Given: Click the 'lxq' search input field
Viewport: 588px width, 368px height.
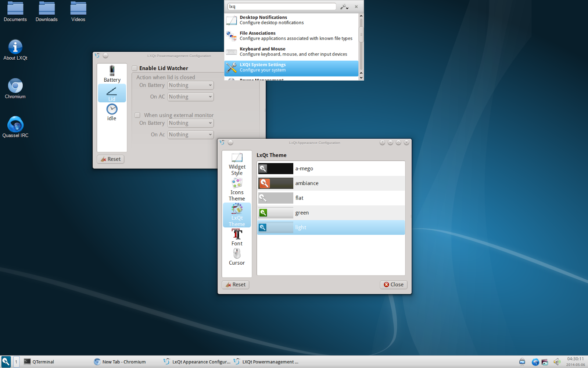Looking at the screenshot, I should coord(281,6).
